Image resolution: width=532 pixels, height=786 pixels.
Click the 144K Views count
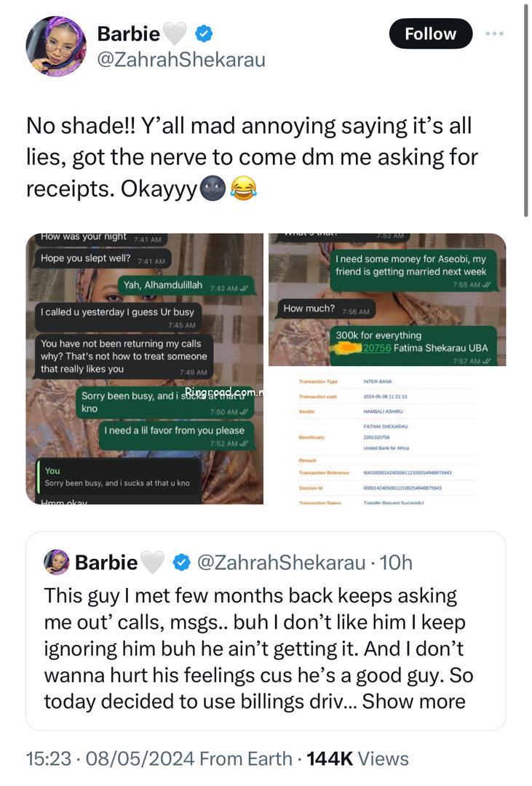tap(357, 758)
